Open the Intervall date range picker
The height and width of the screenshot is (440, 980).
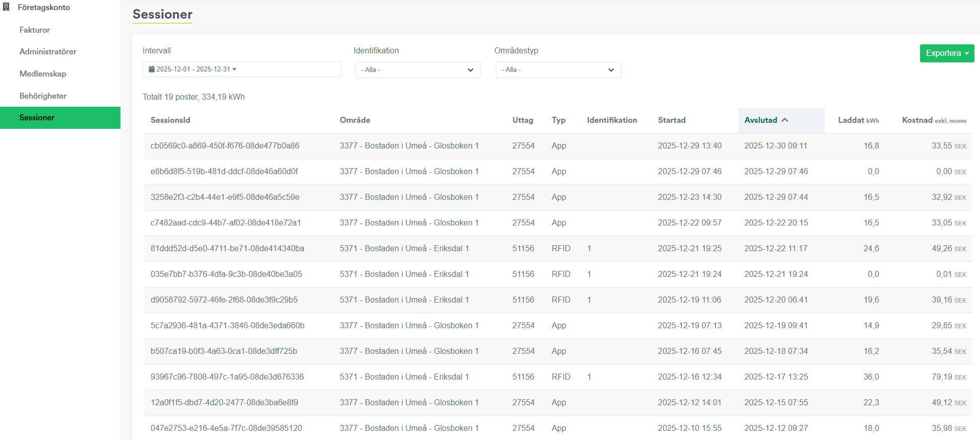point(242,69)
